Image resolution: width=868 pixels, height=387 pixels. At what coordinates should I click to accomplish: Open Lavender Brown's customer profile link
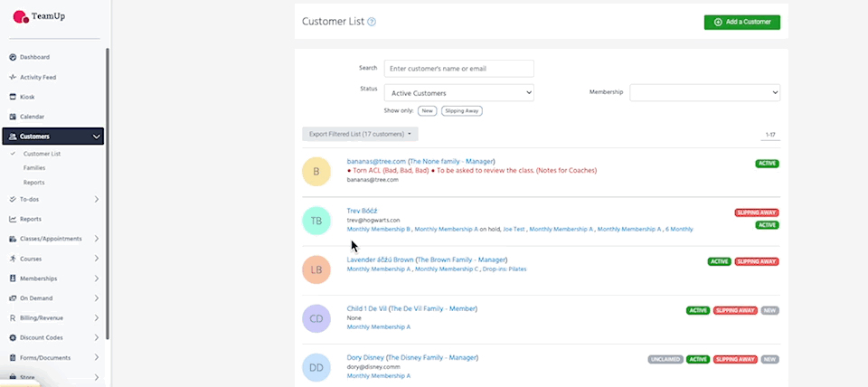point(380,260)
